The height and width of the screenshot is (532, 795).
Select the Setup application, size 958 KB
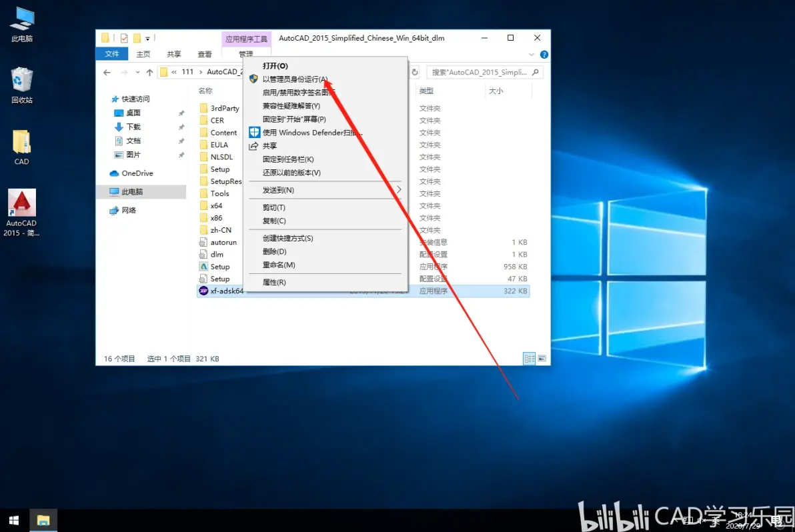(215, 267)
